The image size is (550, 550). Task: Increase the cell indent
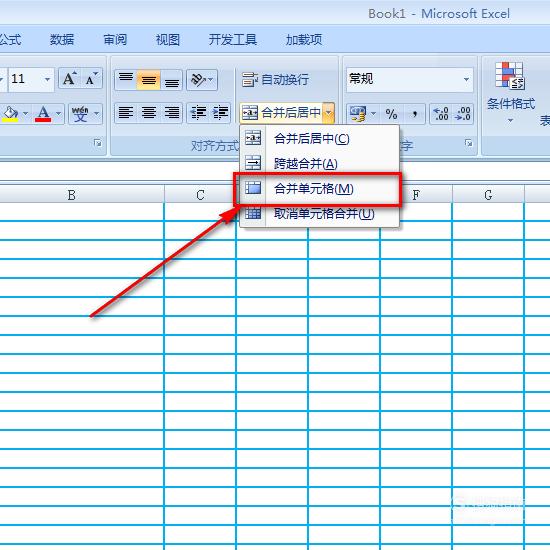tap(220, 113)
